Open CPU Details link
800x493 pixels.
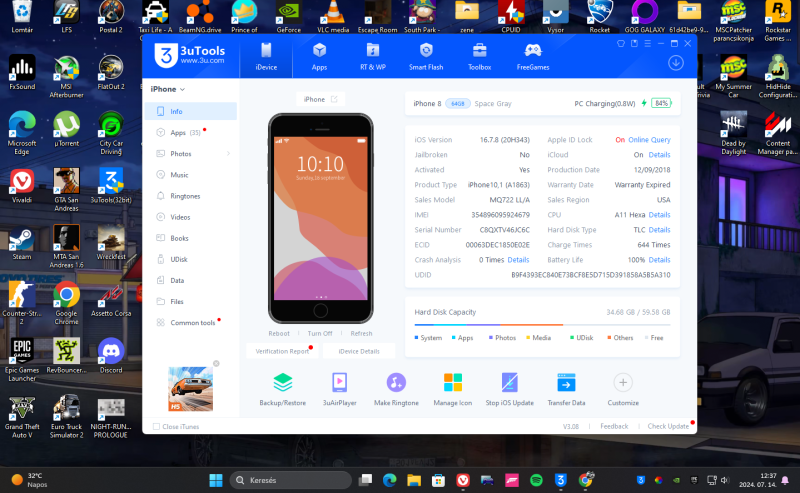click(x=659, y=215)
